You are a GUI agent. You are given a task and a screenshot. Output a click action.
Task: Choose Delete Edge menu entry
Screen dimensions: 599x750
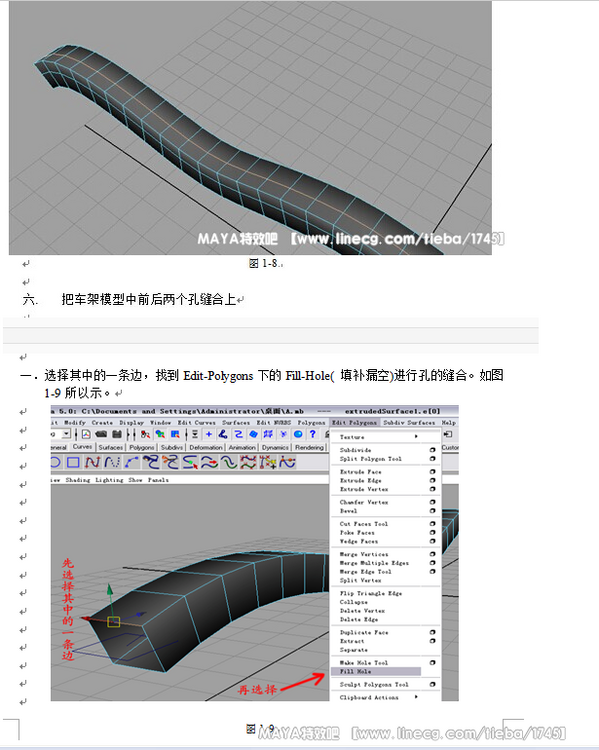click(x=359, y=619)
